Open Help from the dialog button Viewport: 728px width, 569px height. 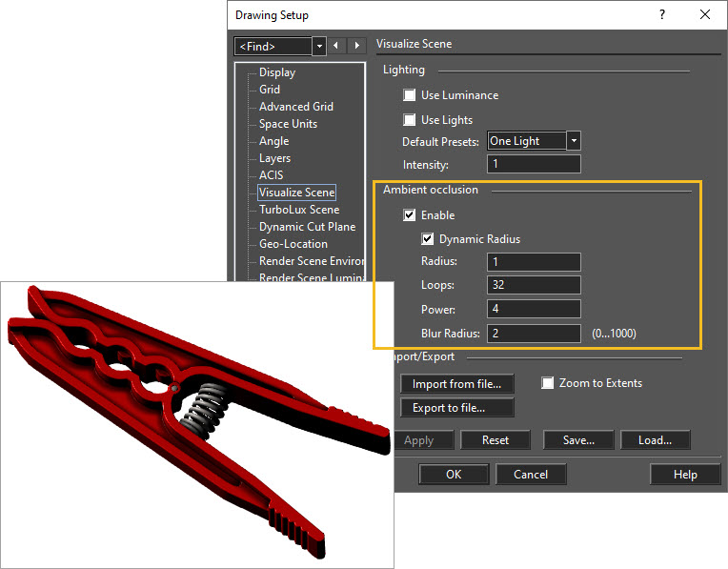coord(685,475)
